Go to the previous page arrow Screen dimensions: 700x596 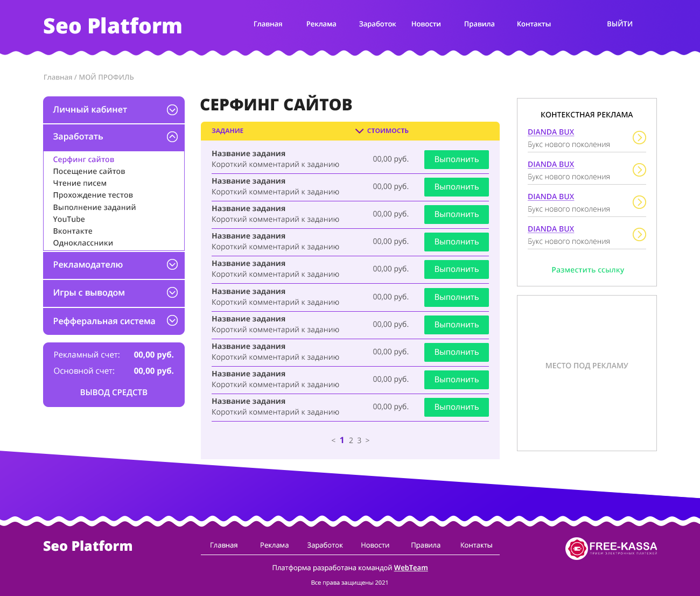pyautogui.click(x=333, y=440)
